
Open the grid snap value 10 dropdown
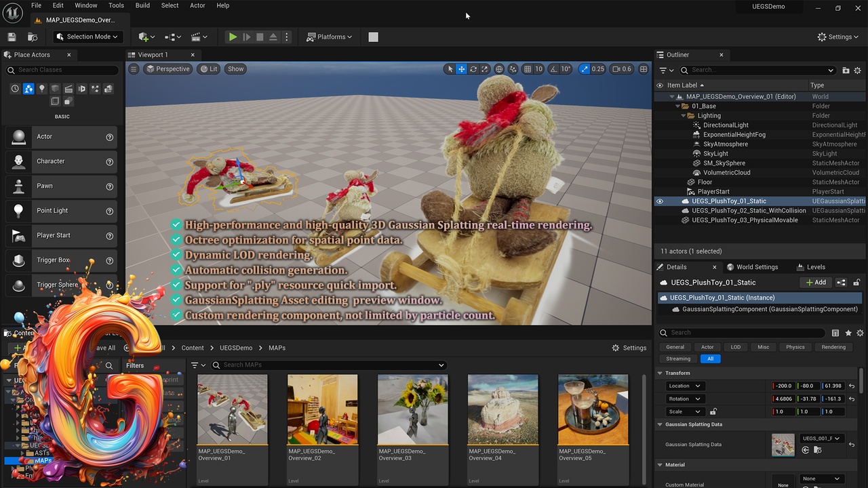point(539,69)
